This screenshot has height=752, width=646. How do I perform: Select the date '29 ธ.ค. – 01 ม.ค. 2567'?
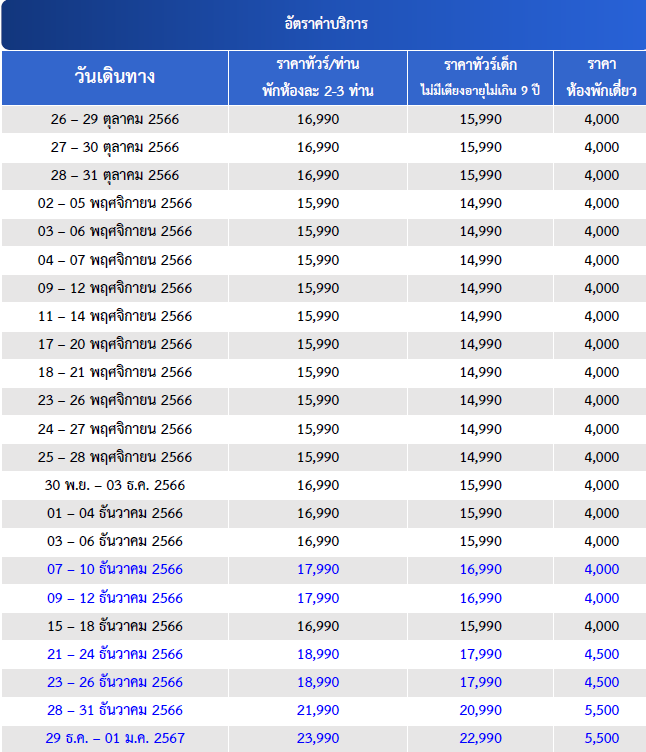[115, 738]
